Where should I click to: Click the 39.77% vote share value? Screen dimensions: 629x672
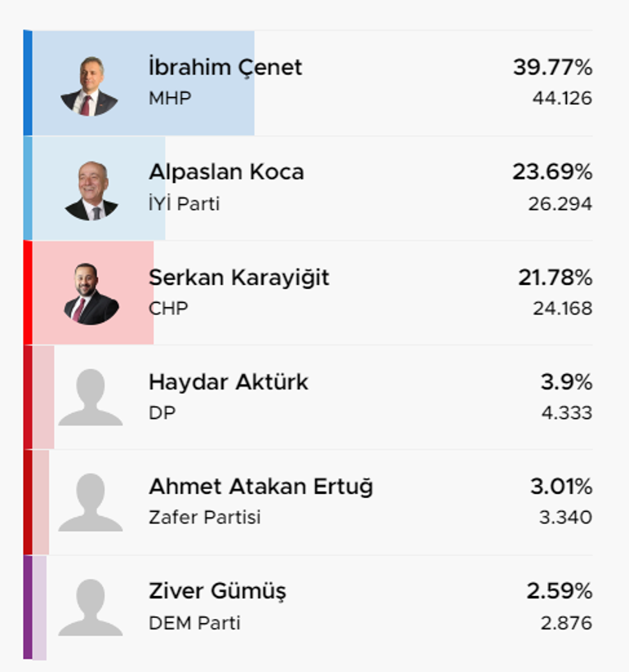click(553, 67)
